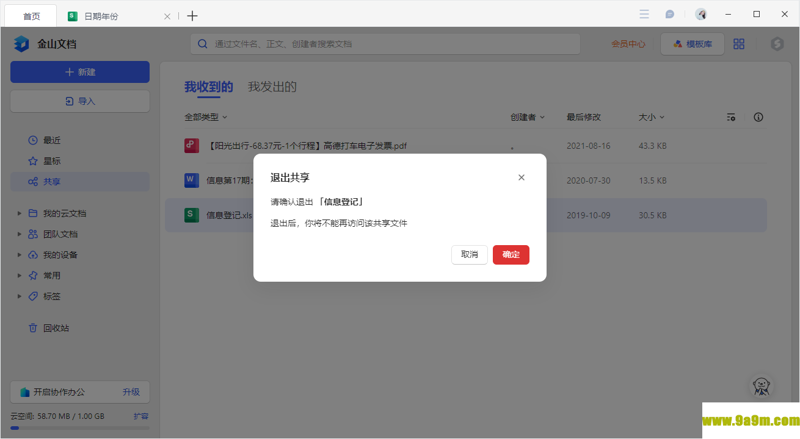Viewport: 800px width, 439px height.
Task: Open the 全部类型 filter dropdown
Action: point(206,117)
